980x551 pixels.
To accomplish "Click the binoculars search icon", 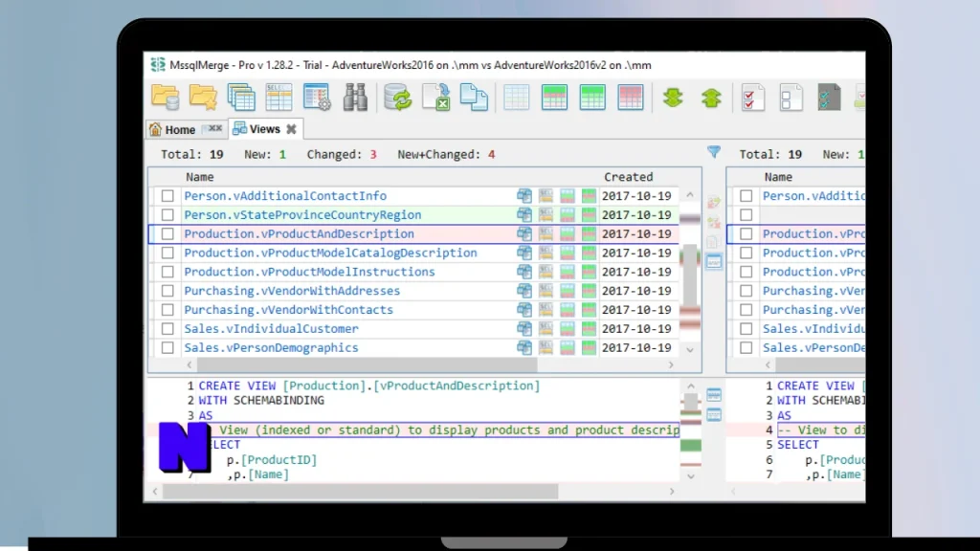I will click(355, 98).
